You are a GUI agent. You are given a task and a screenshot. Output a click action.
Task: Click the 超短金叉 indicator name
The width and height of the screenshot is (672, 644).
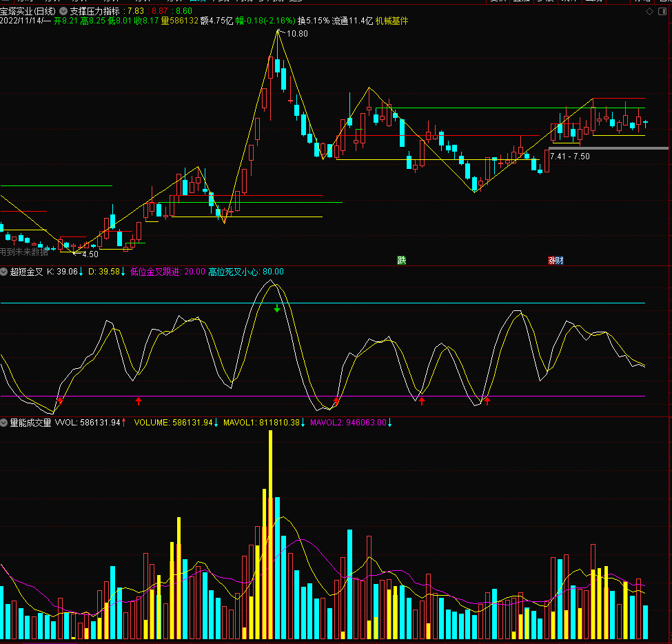(x=27, y=272)
